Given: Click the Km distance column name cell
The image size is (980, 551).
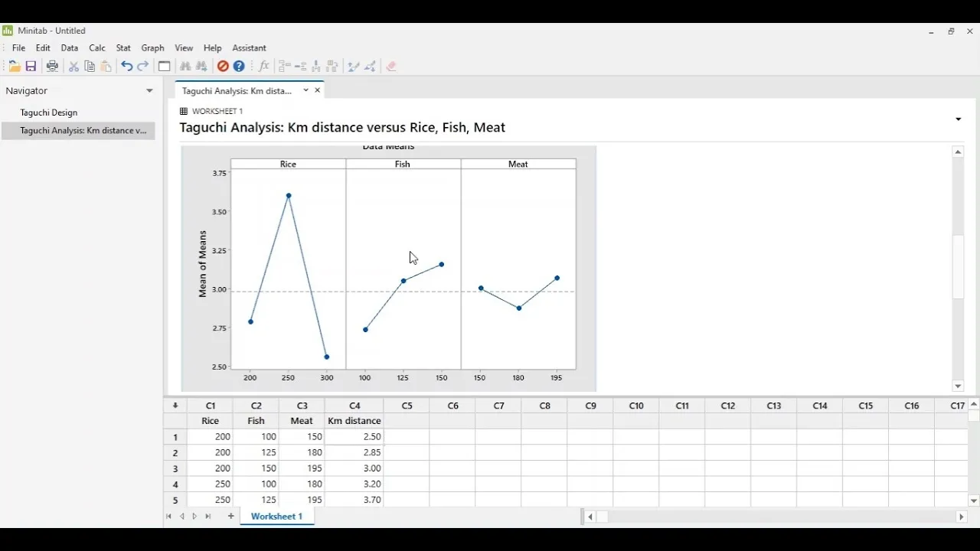Looking at the screenshot, I should pyautogui.click(x=354, y=421).
